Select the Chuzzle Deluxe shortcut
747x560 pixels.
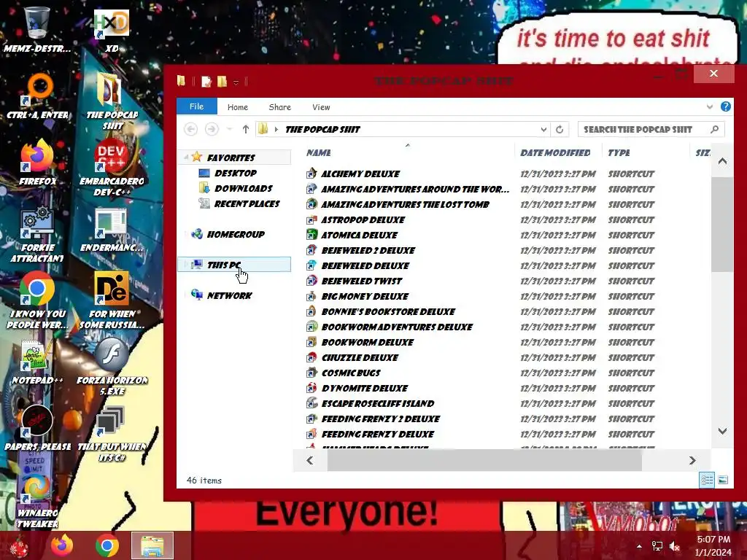tap(360, 357)
